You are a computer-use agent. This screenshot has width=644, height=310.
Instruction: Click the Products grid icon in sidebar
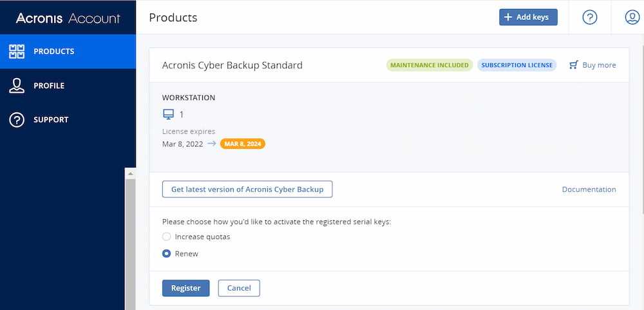point(17,52)
